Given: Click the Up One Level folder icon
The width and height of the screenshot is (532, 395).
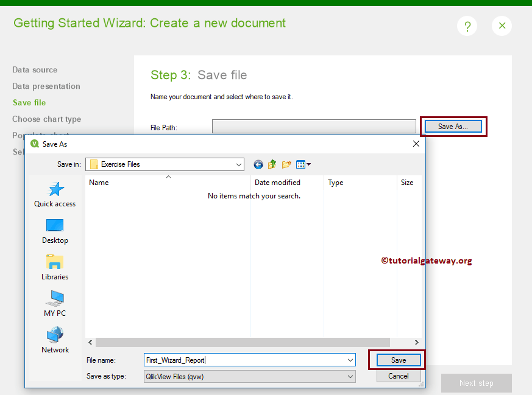Looking at the screenshot, I should point(272,164).
